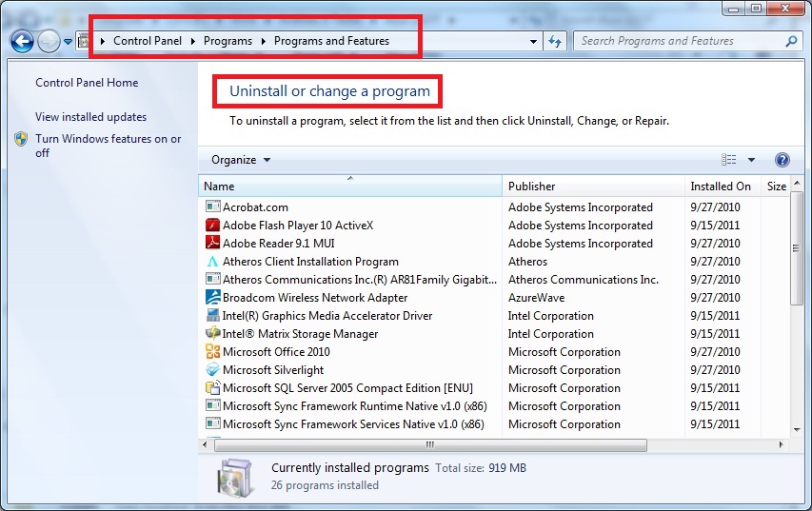Click Atheros Communications Inc. publisher cell
The height and width of the screenshot is (511, 812).
(x=584, y=280)
